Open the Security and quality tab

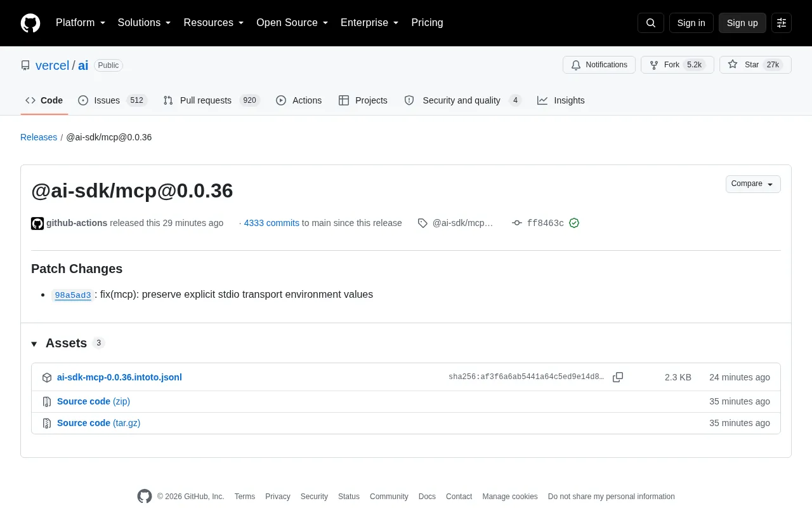tap(462, 100)
